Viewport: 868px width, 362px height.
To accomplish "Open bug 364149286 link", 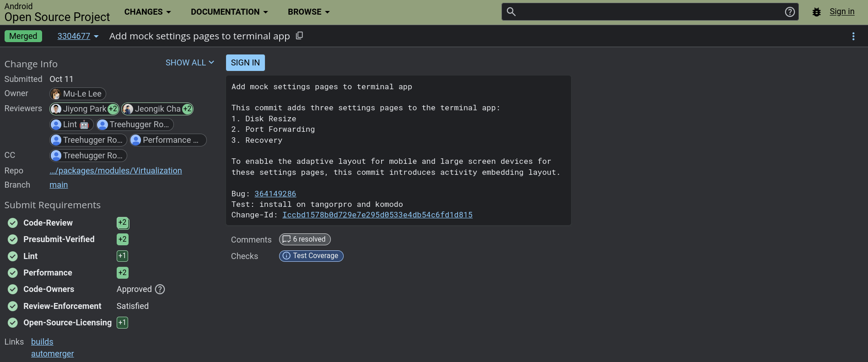I will [x=275, y=194].
